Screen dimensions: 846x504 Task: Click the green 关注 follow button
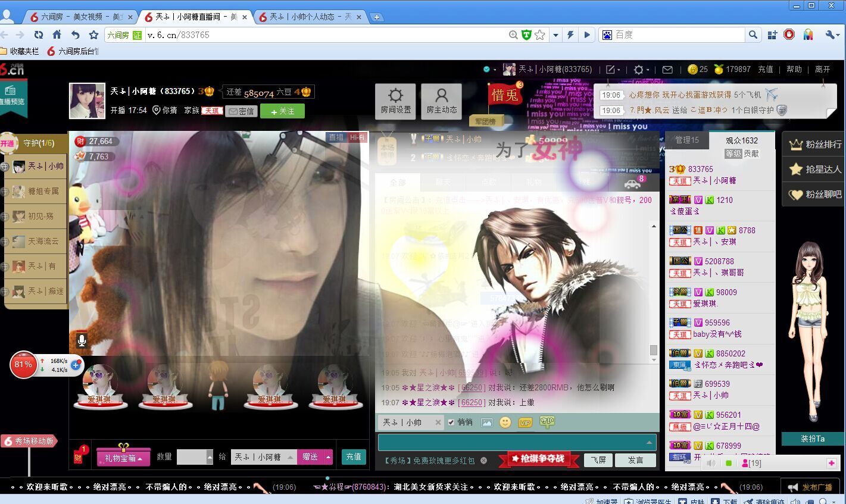pyautogui.click(x=282, y=111)
